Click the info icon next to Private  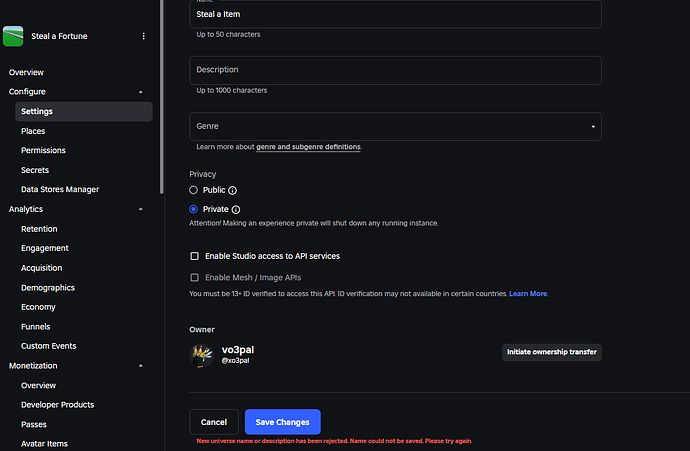(x=236, y=209)
